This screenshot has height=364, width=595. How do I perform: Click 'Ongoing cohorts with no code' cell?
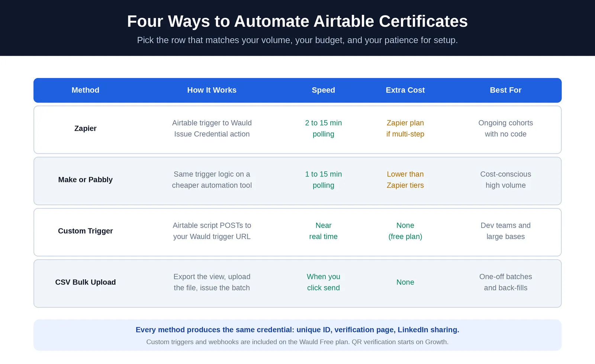coord(506,129)
